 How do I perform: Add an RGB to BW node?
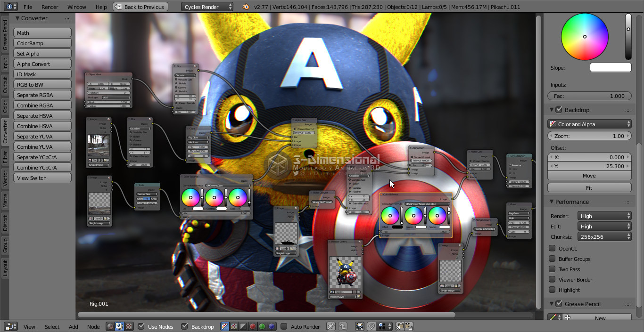tap(42, 84)
